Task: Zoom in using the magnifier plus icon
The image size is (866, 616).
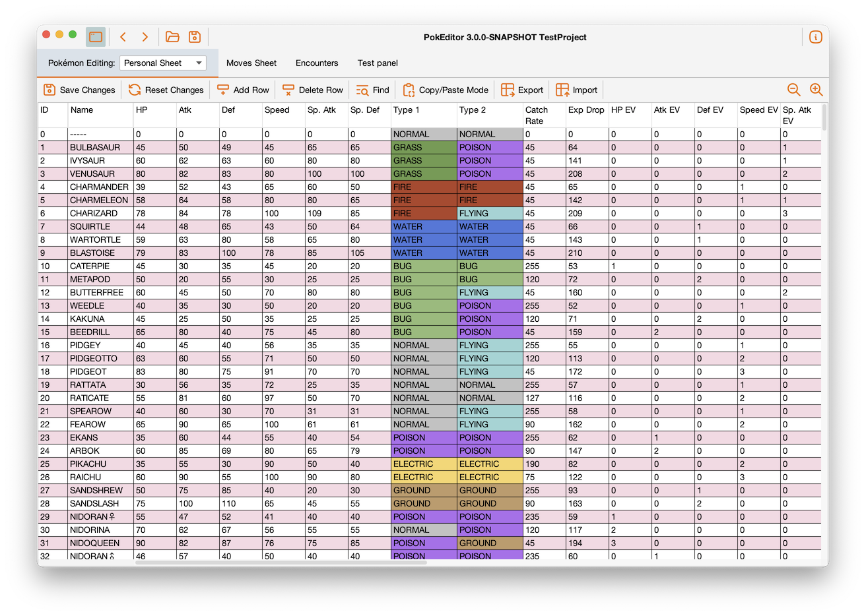Action: point(816,90)
